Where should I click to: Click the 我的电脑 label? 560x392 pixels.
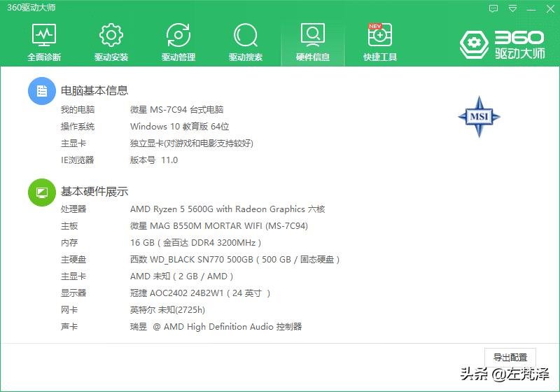(78, 110)
